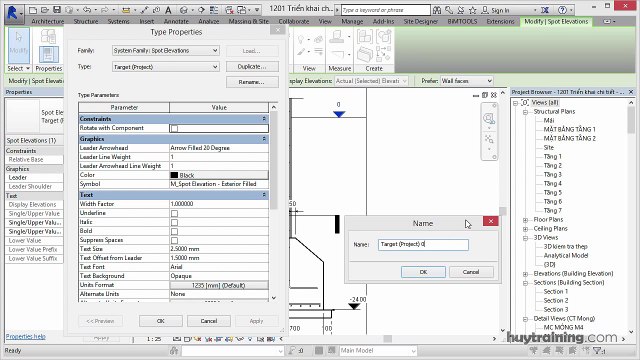Screen dimensions: 640x360
Task: Open the Main Model design option dropdown
Action: tap(378, 351)
